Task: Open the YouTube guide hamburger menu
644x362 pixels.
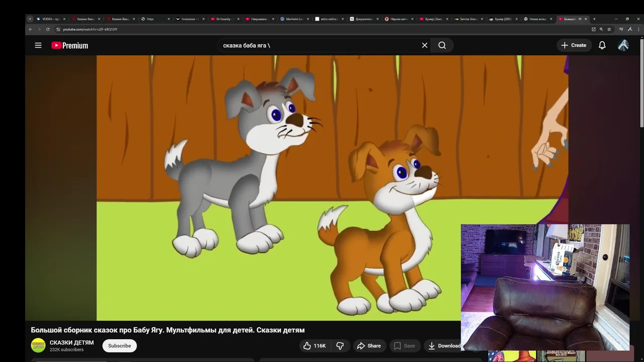Action: coord(38,45)
